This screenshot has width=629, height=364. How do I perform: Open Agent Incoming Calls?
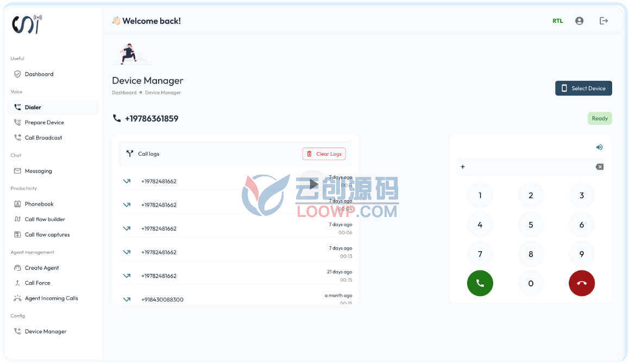tap(53, 298)
